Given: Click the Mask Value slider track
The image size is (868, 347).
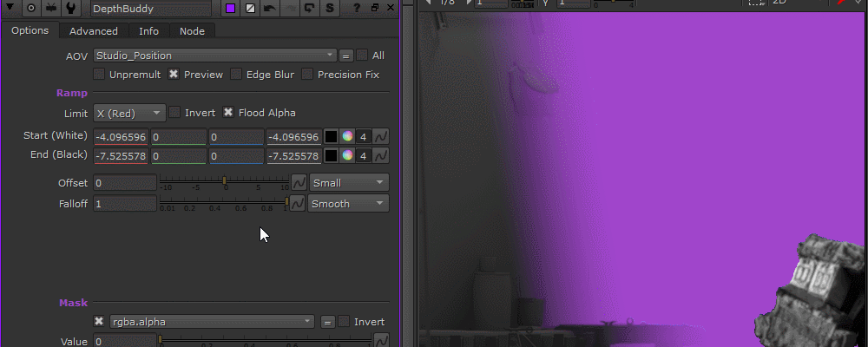Looking at the screenshot, I should pos(265,339).
